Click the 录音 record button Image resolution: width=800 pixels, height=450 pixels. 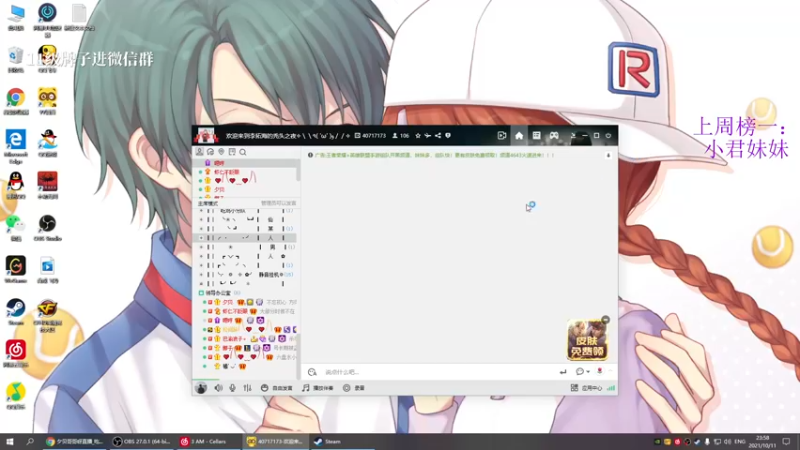click(354, 388)
